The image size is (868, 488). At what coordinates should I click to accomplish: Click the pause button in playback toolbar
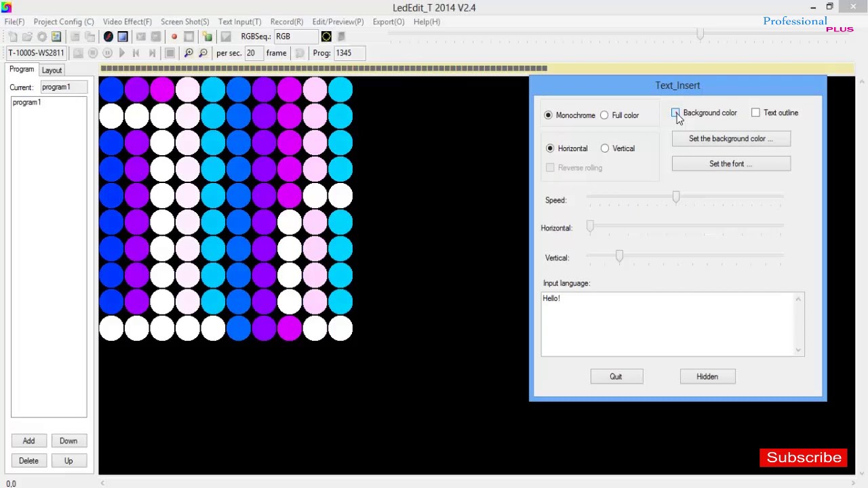coord(107,53)
